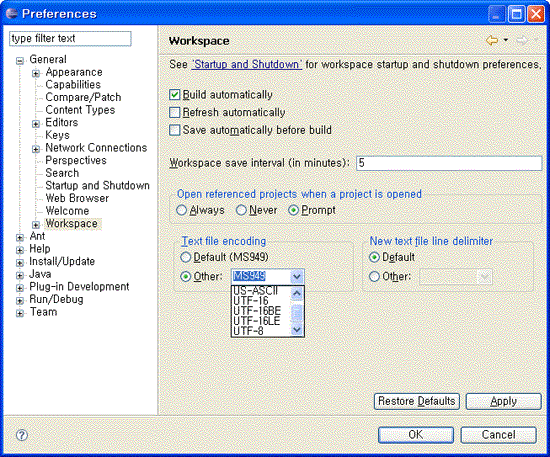Expand the Appearance tree node
This screenshot has width=550, height=457.
[x=36, y=73]
